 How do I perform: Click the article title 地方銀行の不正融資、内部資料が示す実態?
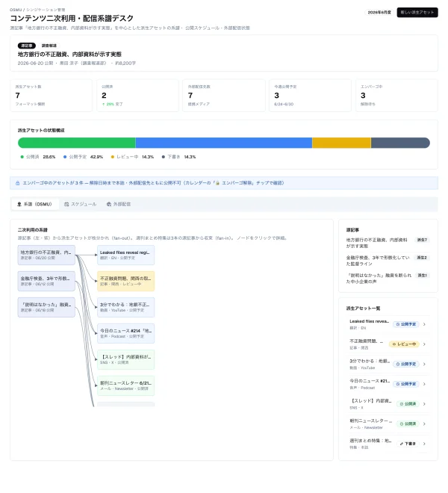69,54
